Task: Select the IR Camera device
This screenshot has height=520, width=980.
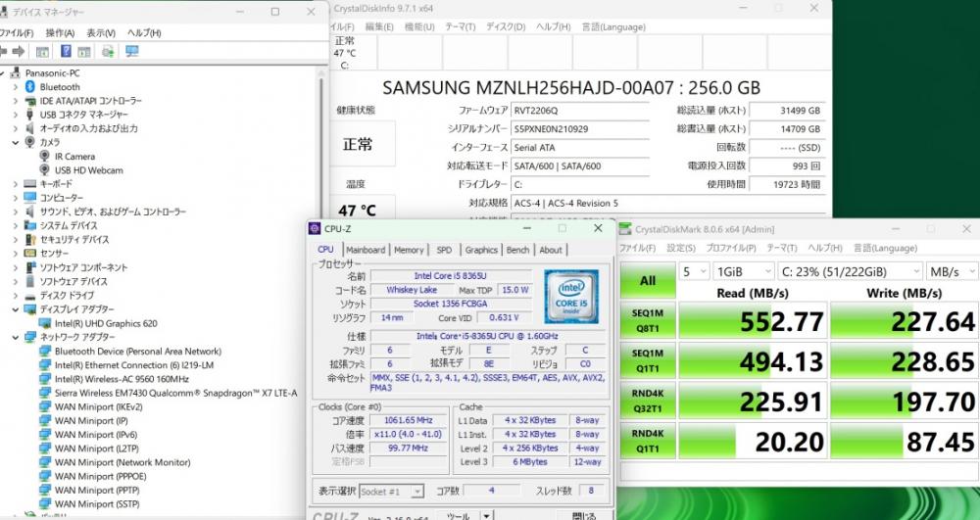Action: (x=73, y=157)
